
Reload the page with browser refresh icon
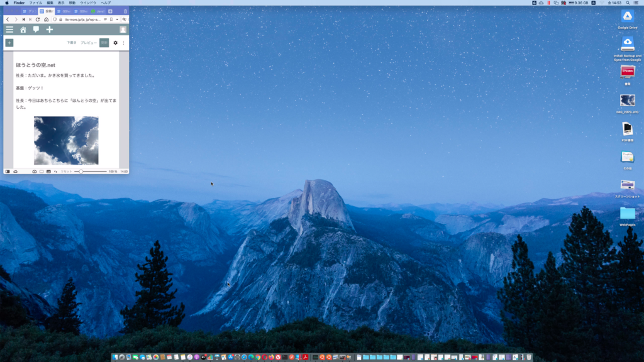[38, 19]
